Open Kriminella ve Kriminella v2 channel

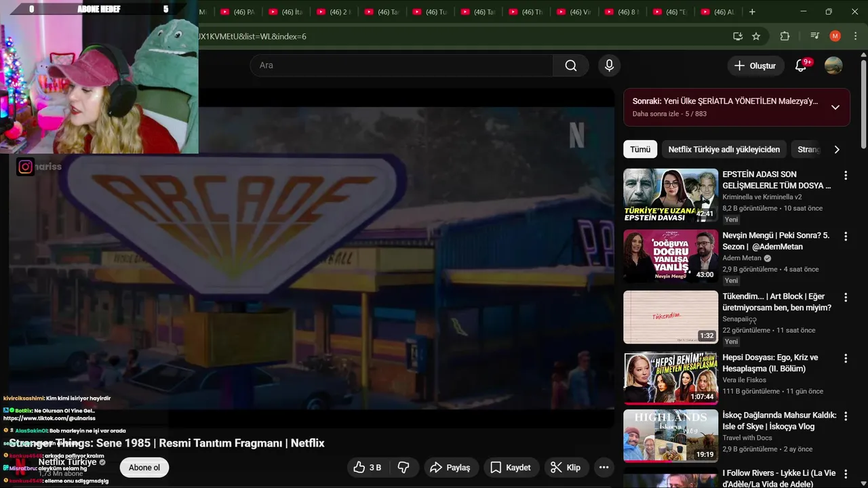[x=762, y=197]
